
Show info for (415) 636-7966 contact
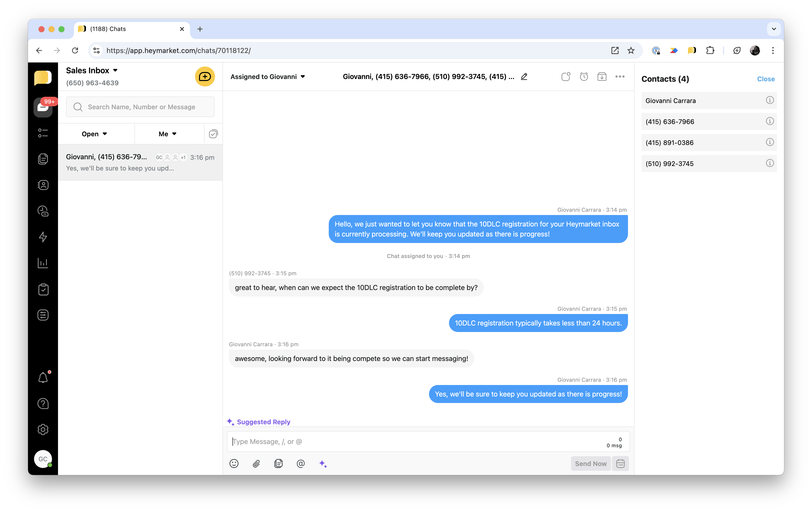pyautogui.click(x=769, y=121)
